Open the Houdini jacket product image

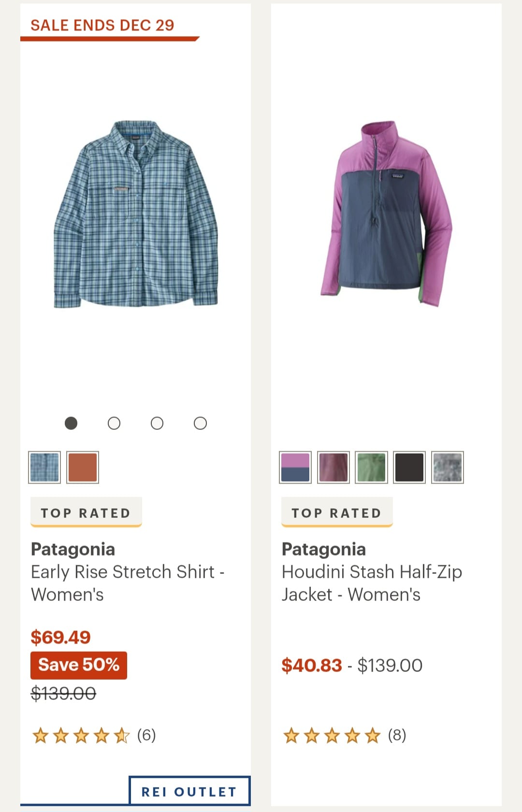click(x=386, y=214)
